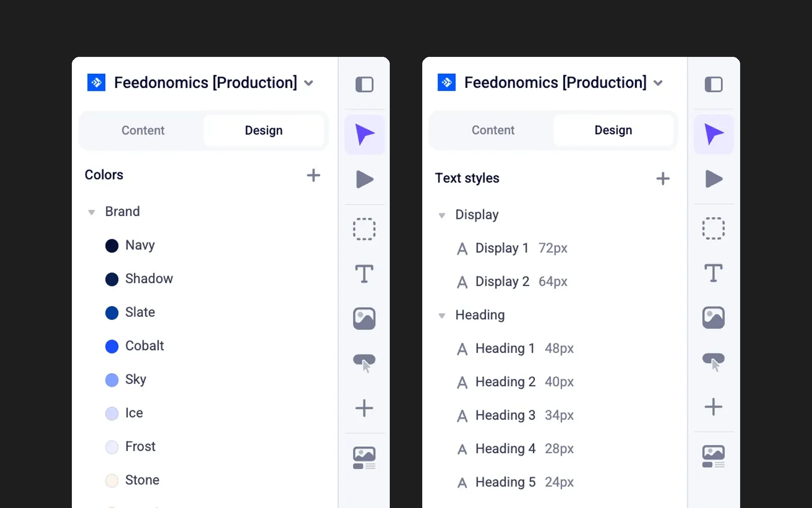
Task: Select the Image tool in left toolbar
Action: [364, 319]
